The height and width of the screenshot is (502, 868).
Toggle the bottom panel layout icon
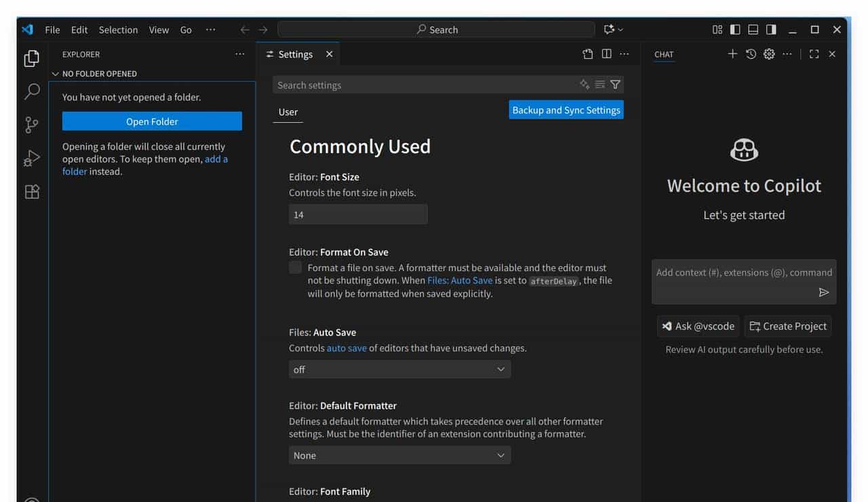pyautogui.click(x=753, y=30)
